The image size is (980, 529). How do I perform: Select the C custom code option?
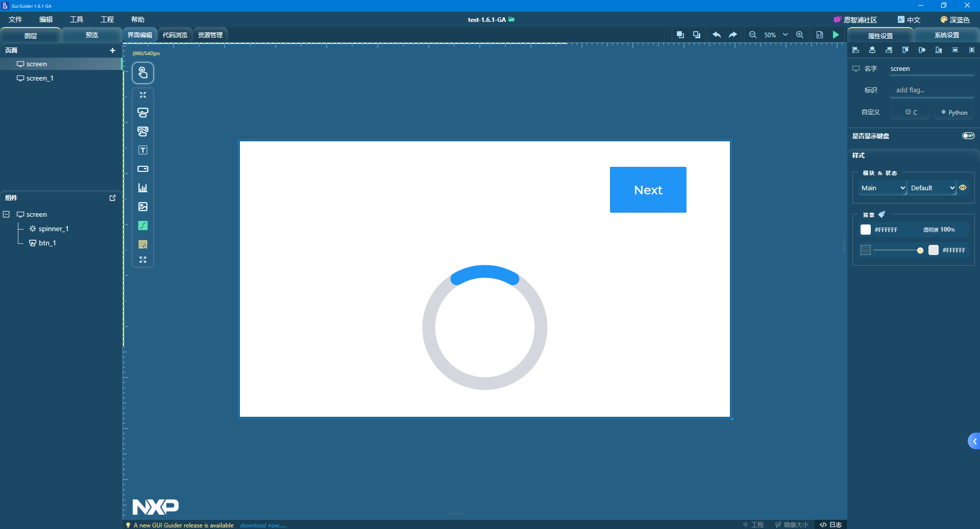tap(912, 112)
